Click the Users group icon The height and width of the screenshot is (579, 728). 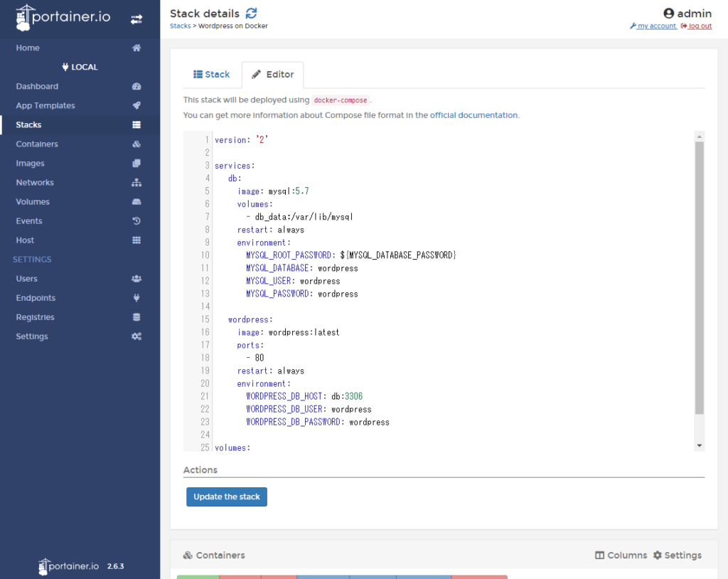[136, 279]
